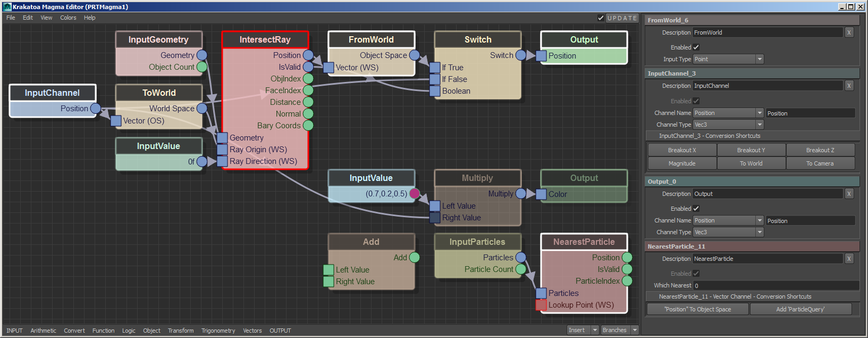Click the Object Count output socket

point(202,67)
